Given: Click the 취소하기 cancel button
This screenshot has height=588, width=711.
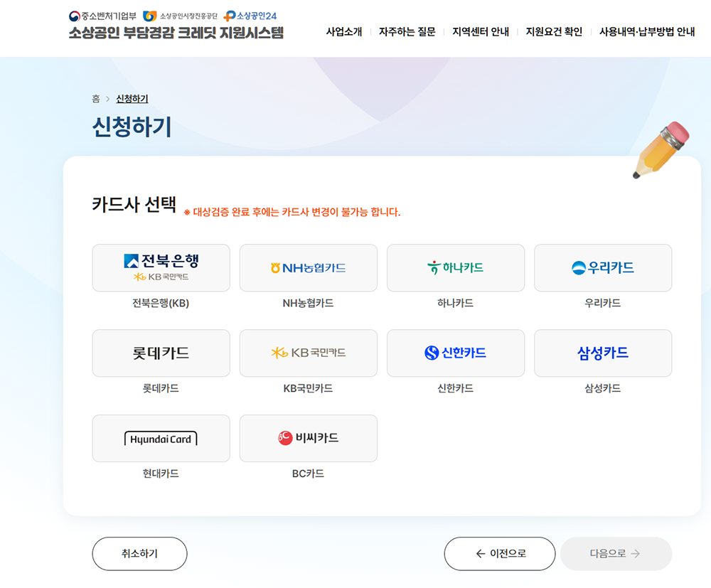Looking at the screenshot, I should pos(139,553).
